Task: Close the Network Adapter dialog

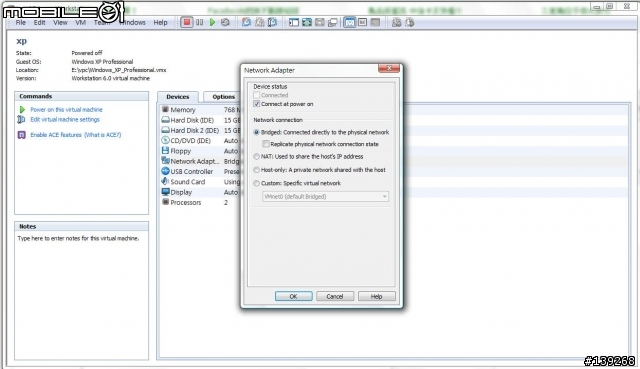Action: [389, 68]
